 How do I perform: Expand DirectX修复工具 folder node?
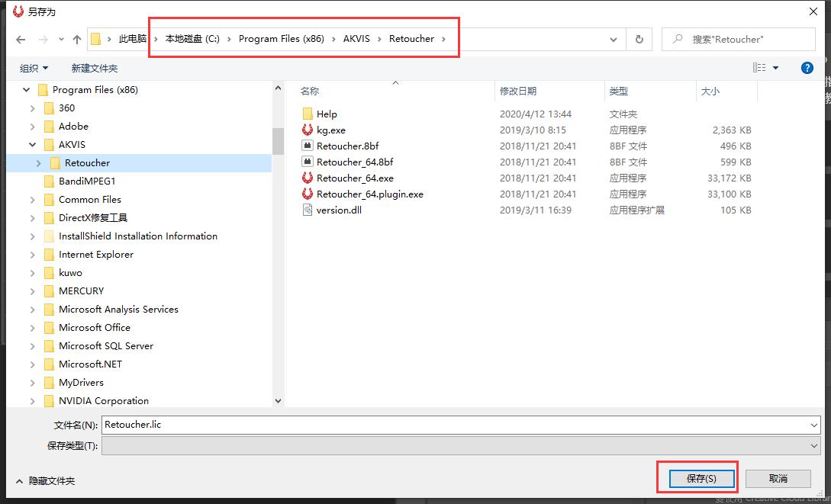point(33,218)
